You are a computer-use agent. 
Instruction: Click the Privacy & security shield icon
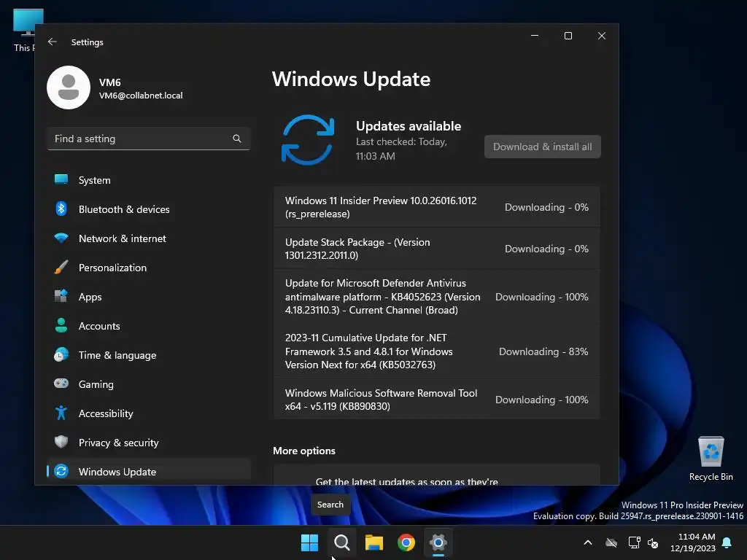click(61, 442)
